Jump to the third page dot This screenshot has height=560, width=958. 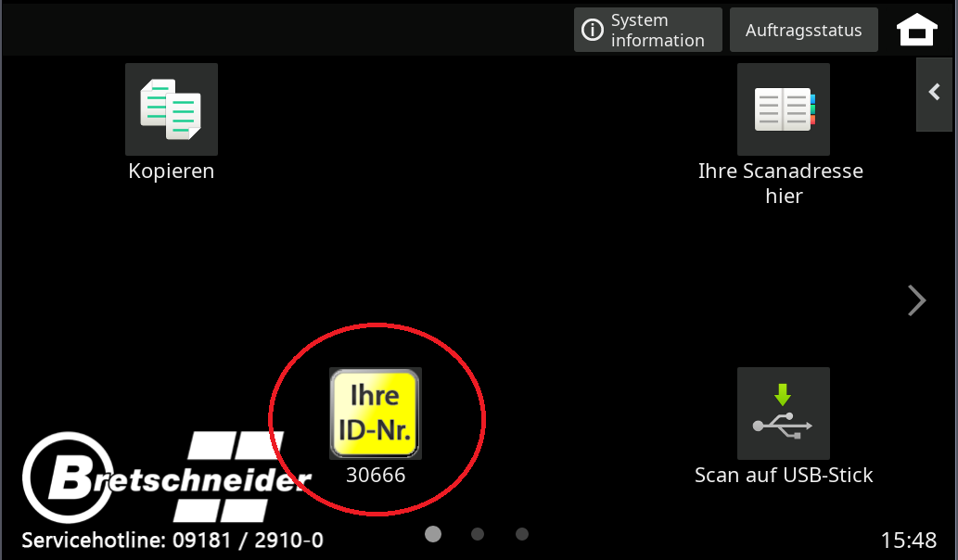(x=522, y=534)
